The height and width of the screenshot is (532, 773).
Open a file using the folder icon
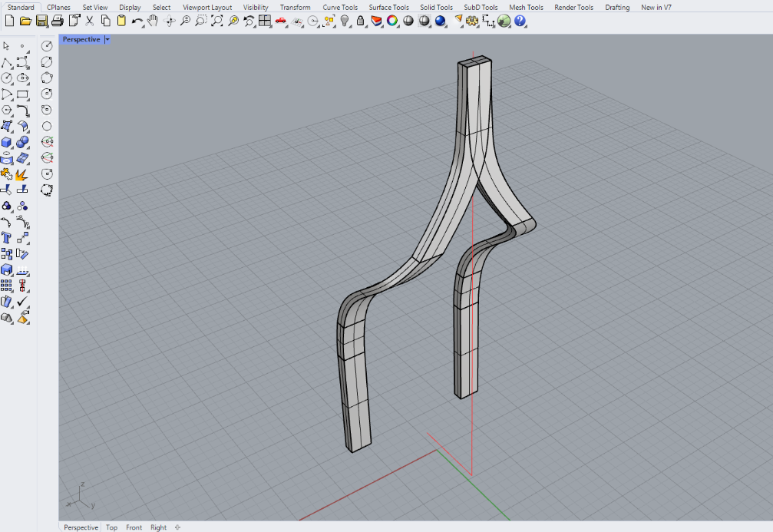coord(25,21)
